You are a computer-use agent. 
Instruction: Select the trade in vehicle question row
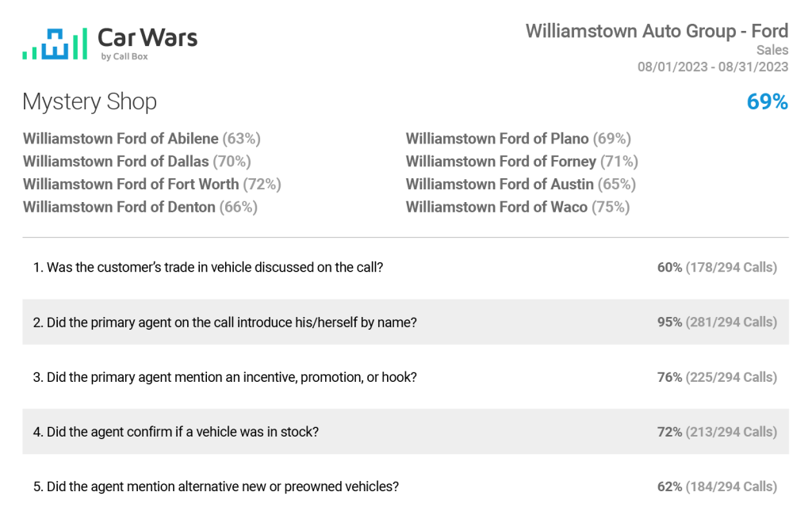click(x=405, y=267)
